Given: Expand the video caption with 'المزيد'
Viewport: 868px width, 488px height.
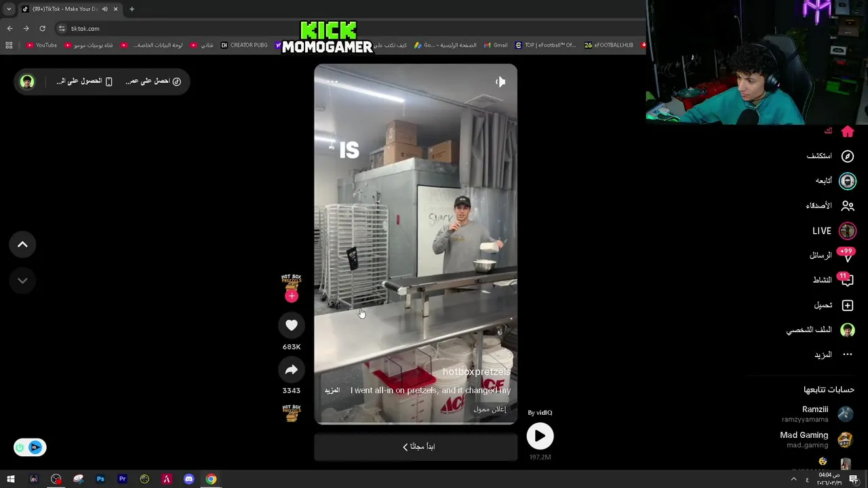Looking at the screenshot, I should tap(332, 390).
